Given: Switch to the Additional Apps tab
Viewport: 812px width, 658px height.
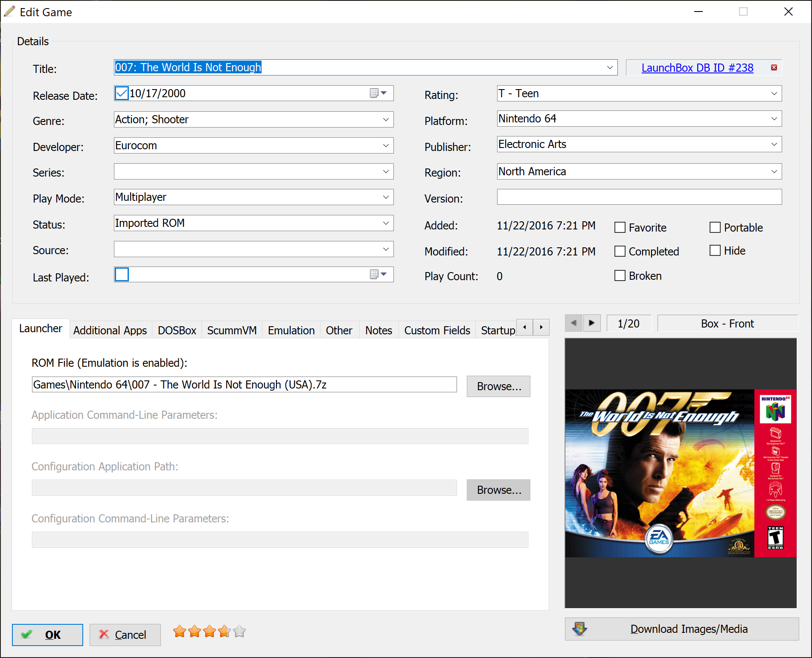Looking at the screenshot, I should pyautogui.click(x=110, y=330).
